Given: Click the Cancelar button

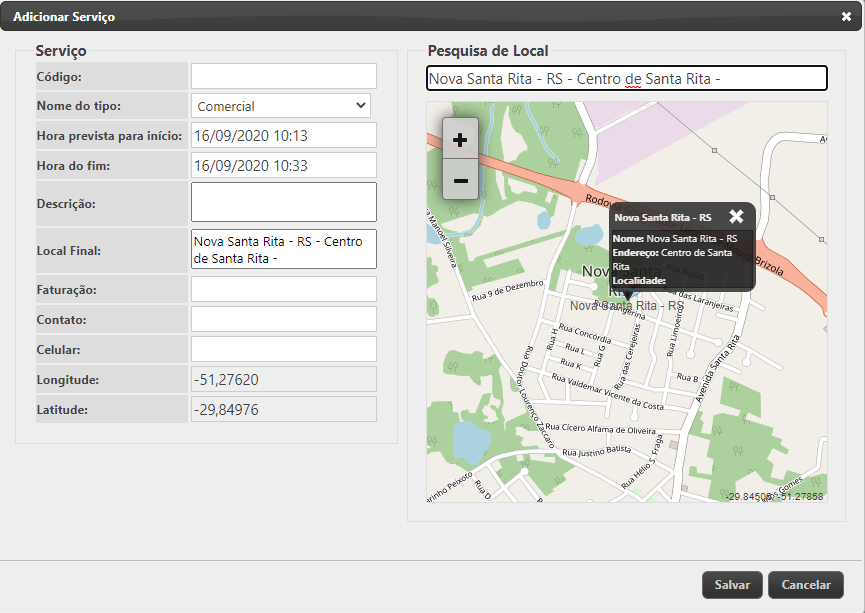Looking at the screenshot, I should (806, 585).
